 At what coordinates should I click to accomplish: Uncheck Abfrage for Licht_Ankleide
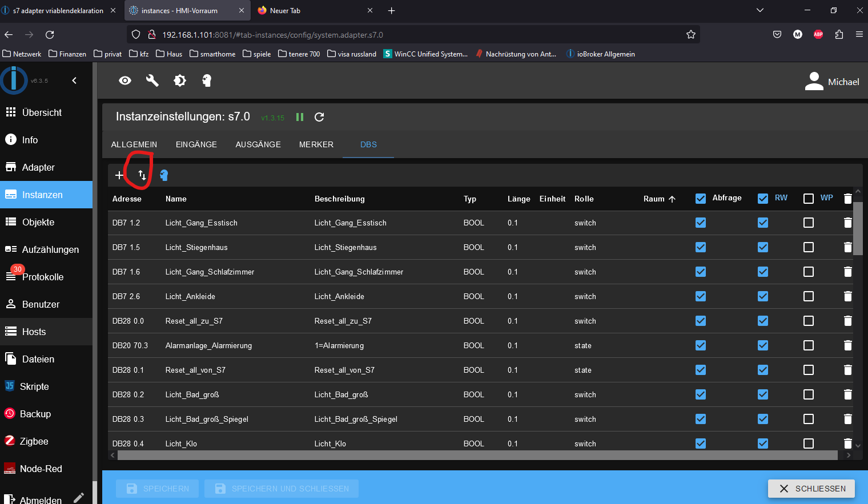(x=701, y=296)
